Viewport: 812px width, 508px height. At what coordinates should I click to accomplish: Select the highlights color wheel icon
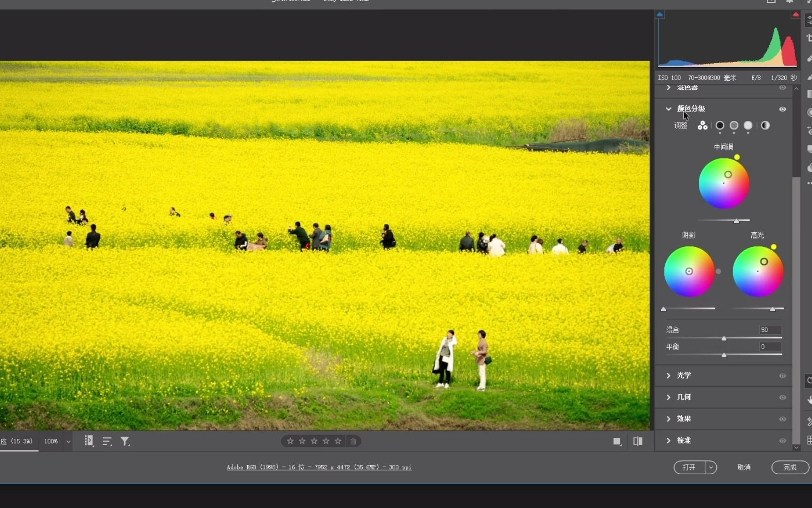[x=748, y=126]
